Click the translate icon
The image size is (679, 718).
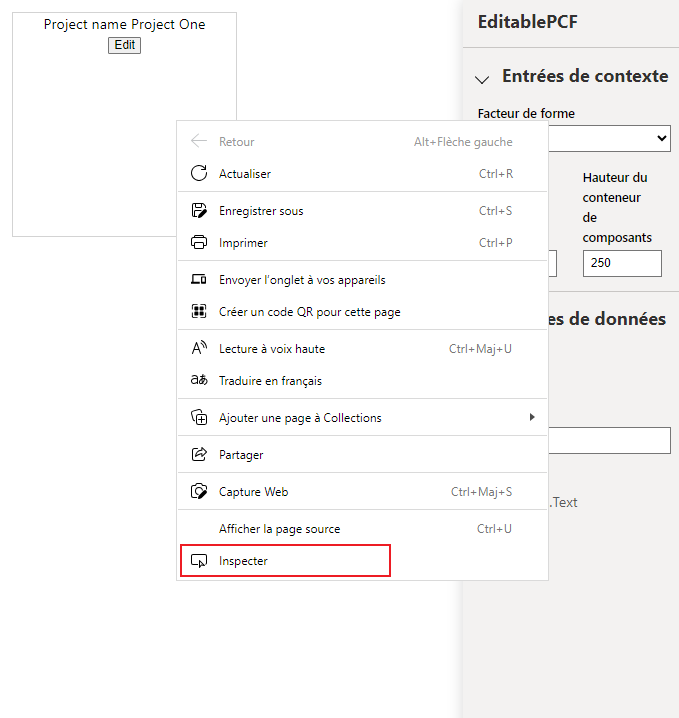[199, 380]
